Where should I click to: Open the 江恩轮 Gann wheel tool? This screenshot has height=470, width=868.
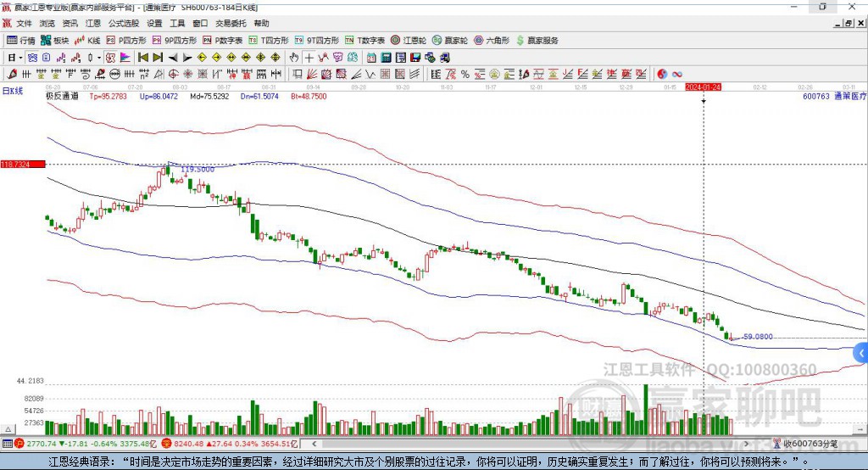click(x=409, y=41)
